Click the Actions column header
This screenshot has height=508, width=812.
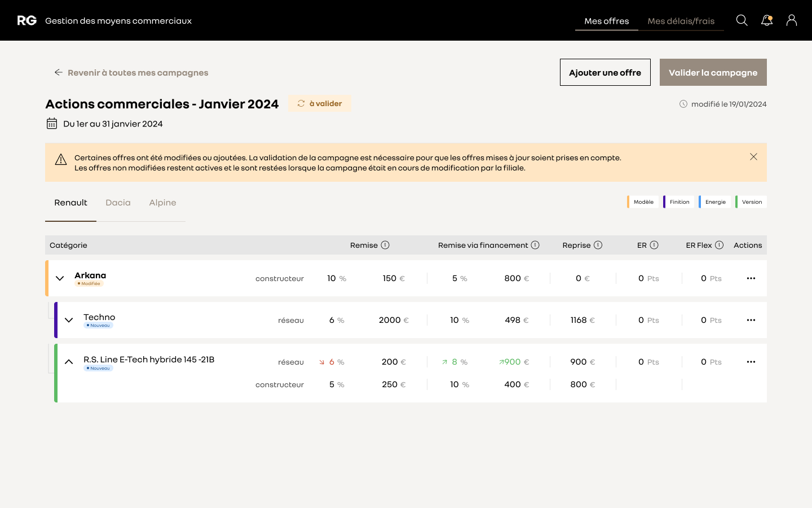point(748,245)
